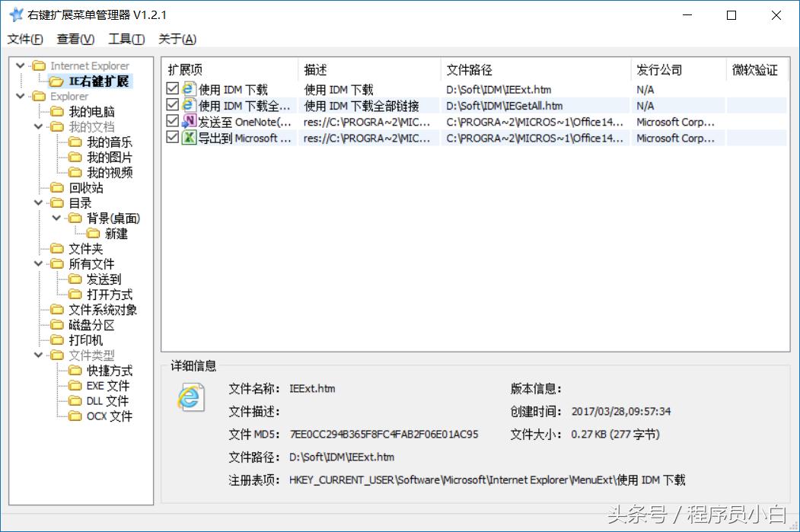This screenshot has height=532, width=800.
Task: Click the folder icon next to 目录
Action: (x=57, y=202)
